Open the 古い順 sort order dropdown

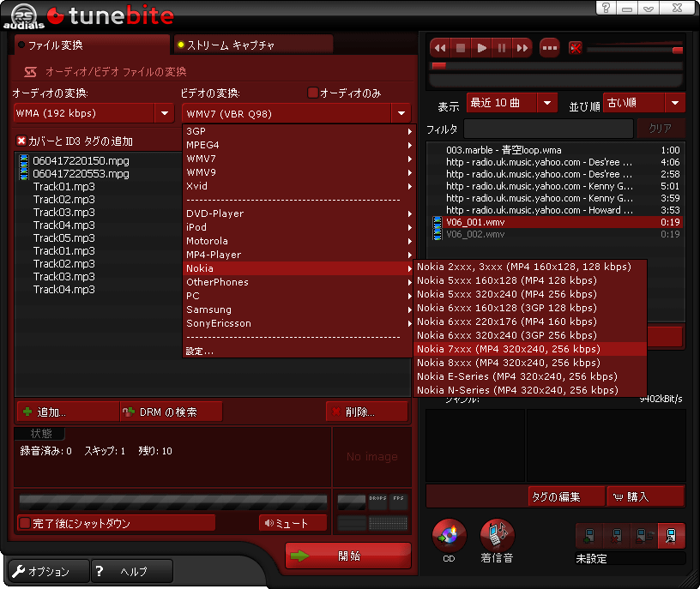coord(644,103)
